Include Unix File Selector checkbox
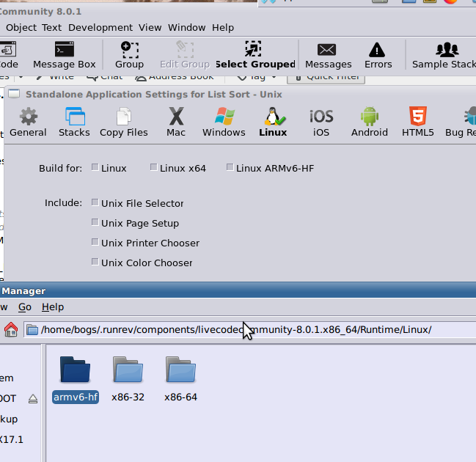 (95, 203)
